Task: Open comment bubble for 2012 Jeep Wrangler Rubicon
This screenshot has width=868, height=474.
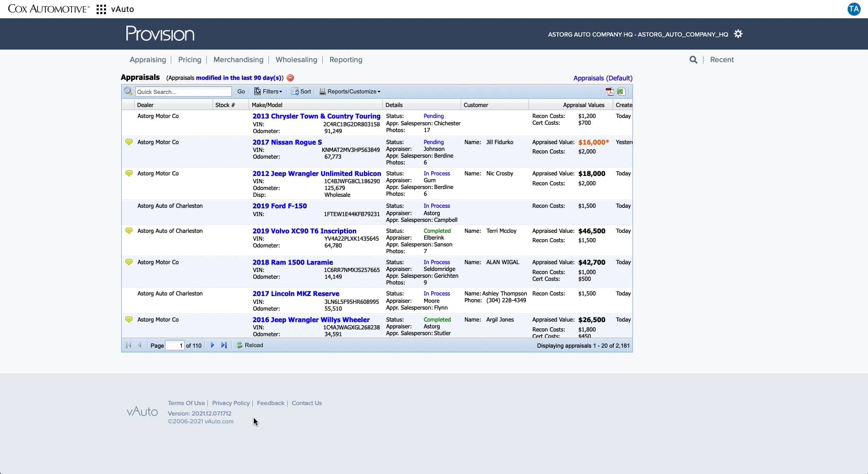Action: (129, 173)
